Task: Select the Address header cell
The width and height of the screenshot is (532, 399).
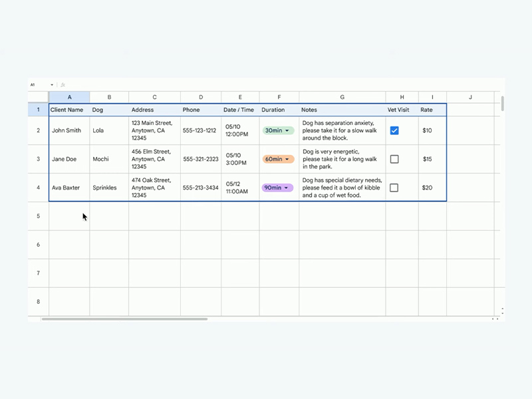Action: coord(154,110)
